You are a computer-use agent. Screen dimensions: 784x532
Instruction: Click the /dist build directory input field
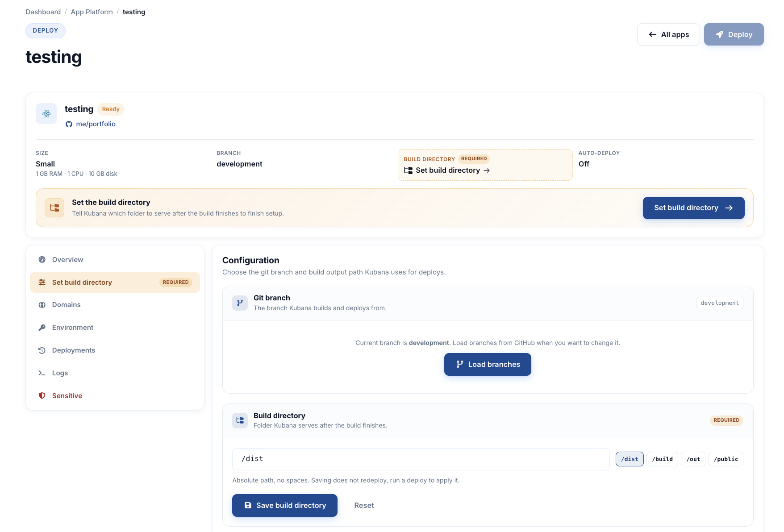point(421,459)
